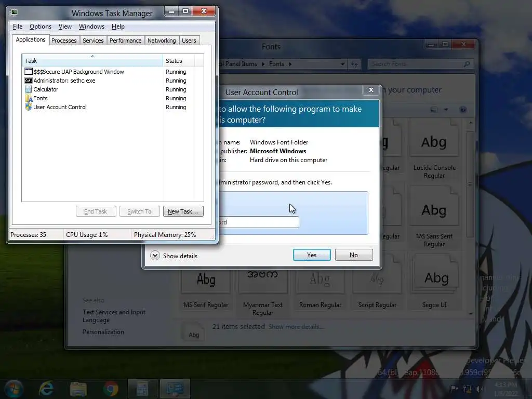
Task: Click the search magnifier in Fonts window
Action: click(467, 64)
